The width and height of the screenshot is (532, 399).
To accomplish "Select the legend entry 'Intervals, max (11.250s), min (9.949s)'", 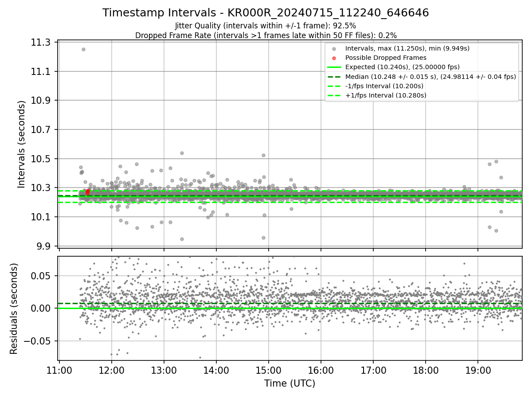I will click(x=407, y=48).
